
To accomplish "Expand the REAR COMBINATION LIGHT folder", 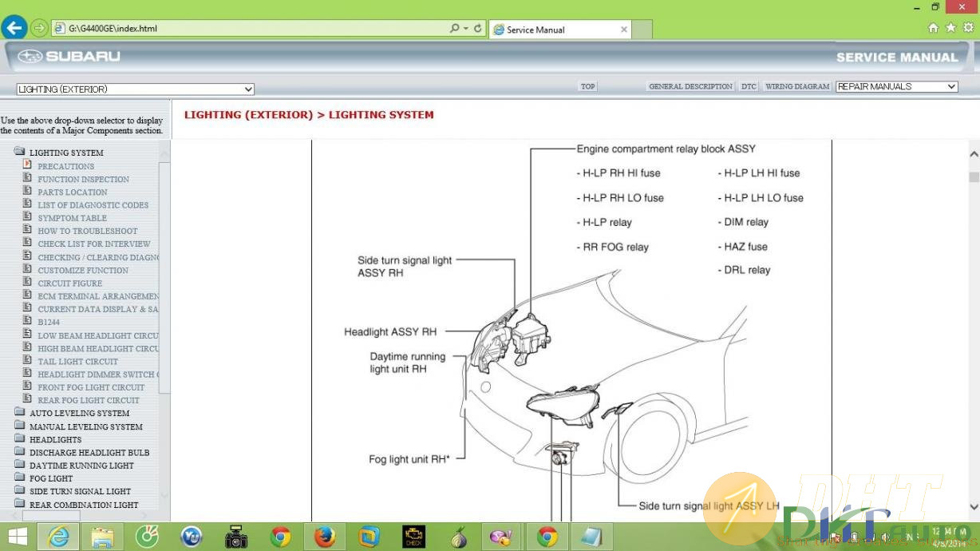I will tap(19, 504).
